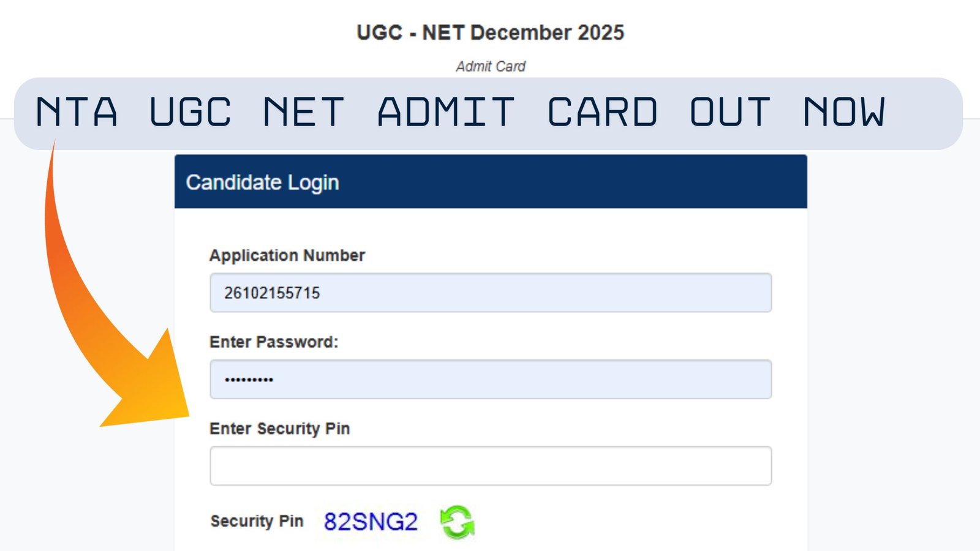
Task: Click the security pin code 82SNG2
Action: pyautogui.click(x=371, y=521)
